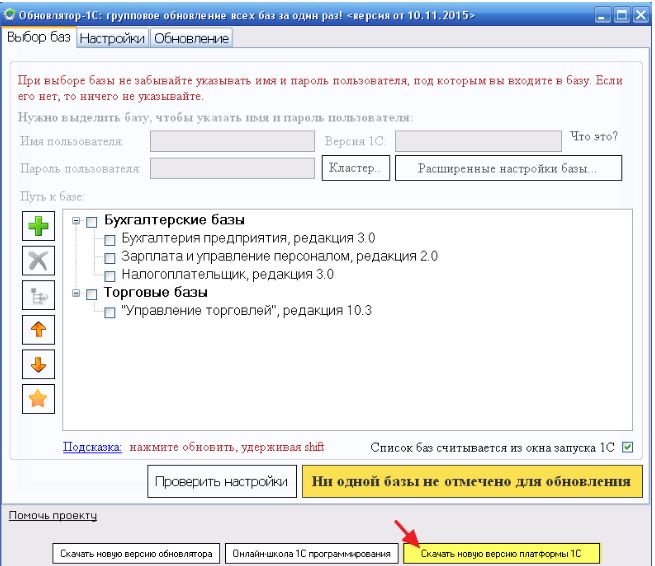The width and height of the screenshot is (655, 566).
Task: Select the Торговые базы group label
Action: pyautogui.click(x=155, y=292)
